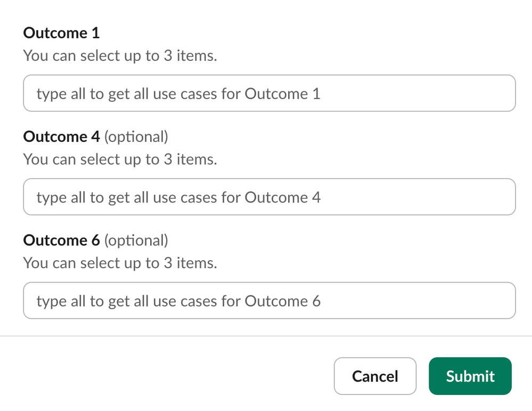Focus the 'use cases for Outcome 1' placeholder
This screenshot has height=411, width=532.
(178, 94)
